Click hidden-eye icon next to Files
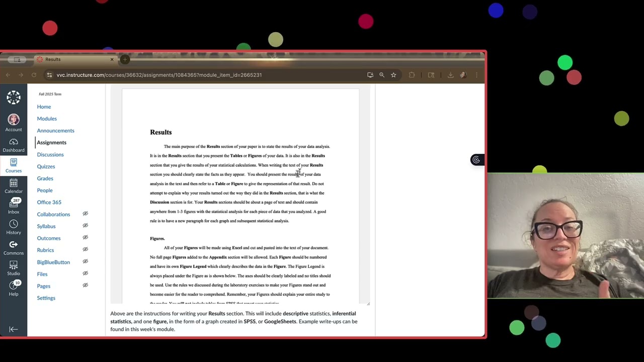 click(x=86, y=274)
